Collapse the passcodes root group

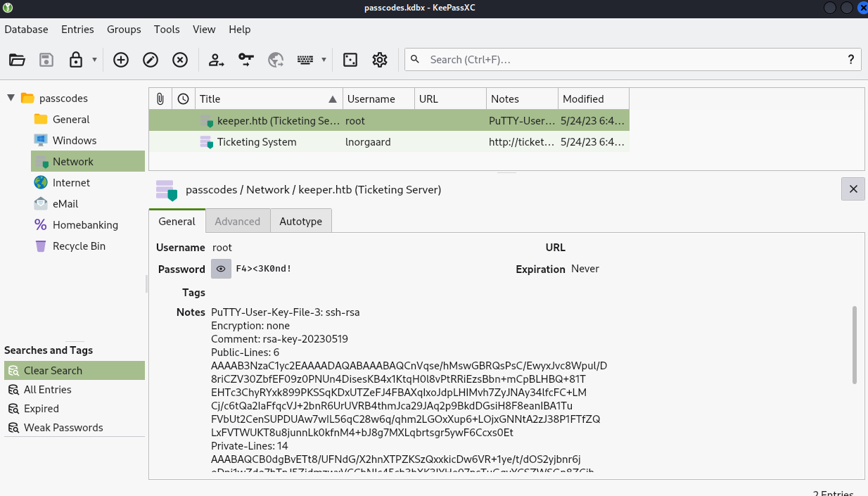coord(11,98)
